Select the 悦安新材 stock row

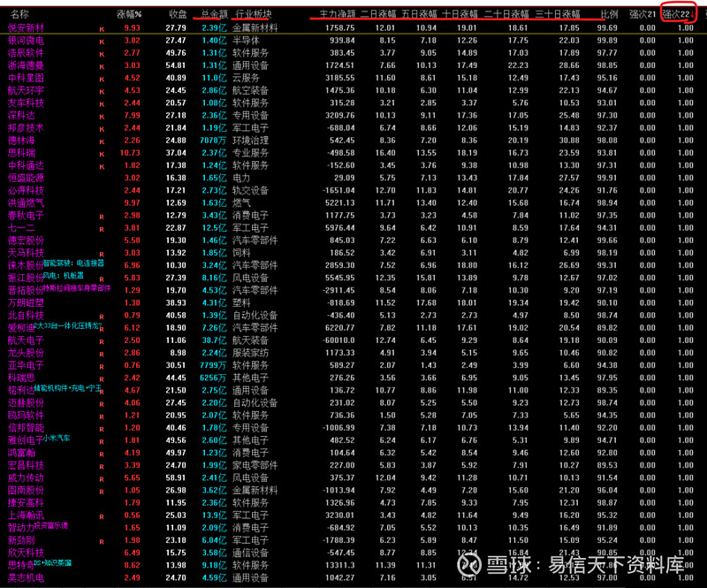pos(27,28)
